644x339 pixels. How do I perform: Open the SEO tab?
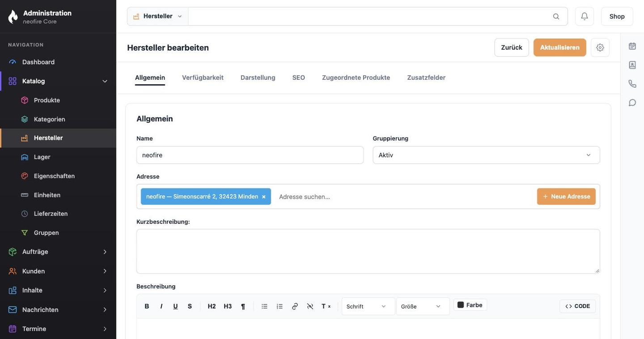pyautogui.click(x=299, y=77)
